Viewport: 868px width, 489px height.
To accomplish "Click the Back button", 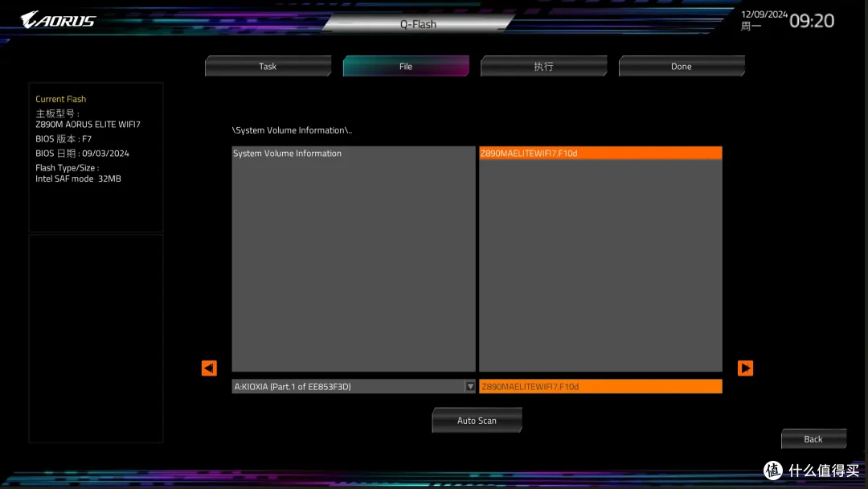I will 813,439.
